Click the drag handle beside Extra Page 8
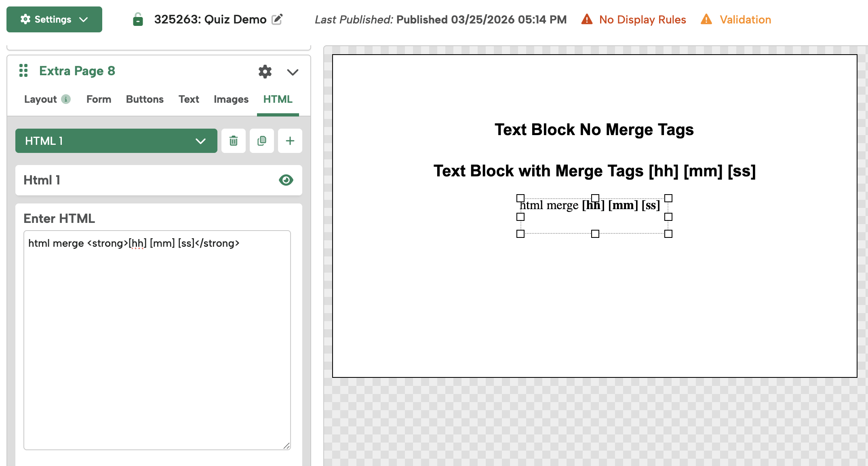Screen dimensions: 868x466 (23, 70)
